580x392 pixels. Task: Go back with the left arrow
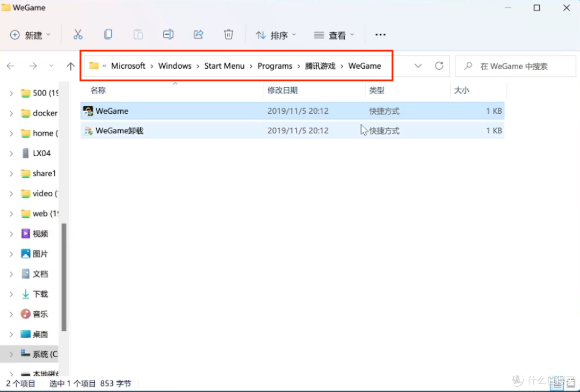point(11,66)
